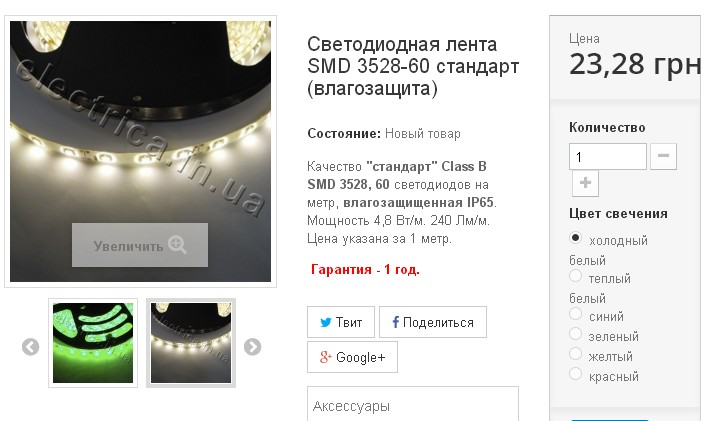
Task: Increase quantity with plus button
Action: point(585,183)
